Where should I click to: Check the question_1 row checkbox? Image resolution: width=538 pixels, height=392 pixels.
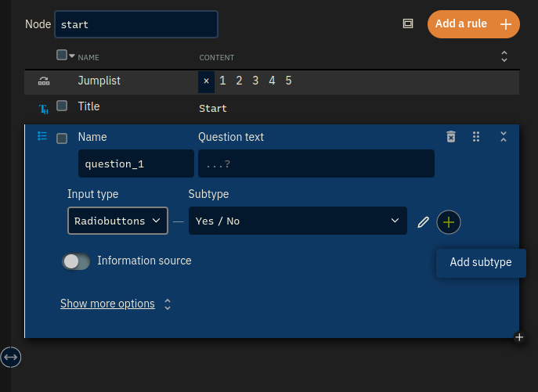point(62,138)
